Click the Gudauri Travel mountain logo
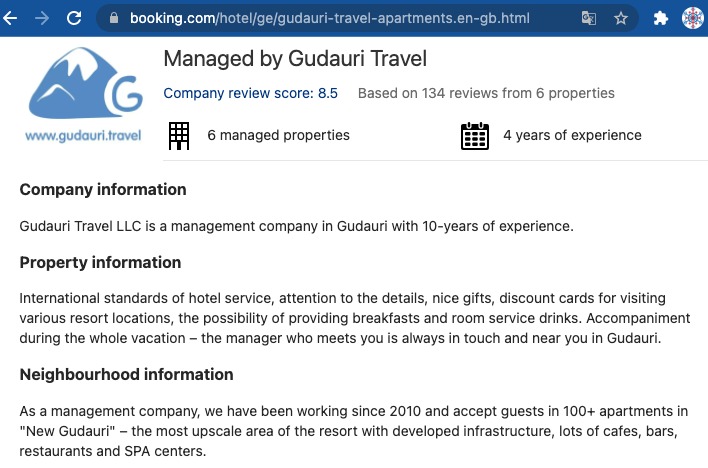708x468 pixels. (x=86, y=83)
